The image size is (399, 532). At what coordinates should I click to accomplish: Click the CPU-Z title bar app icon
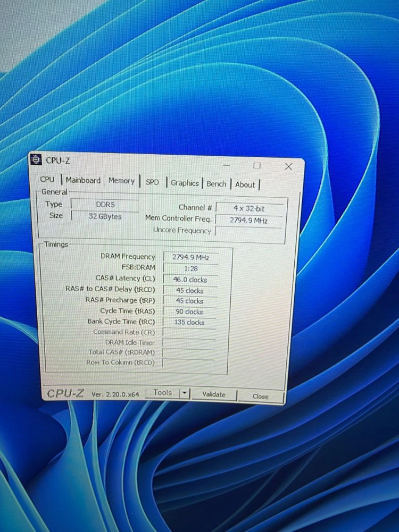point(36,159)
